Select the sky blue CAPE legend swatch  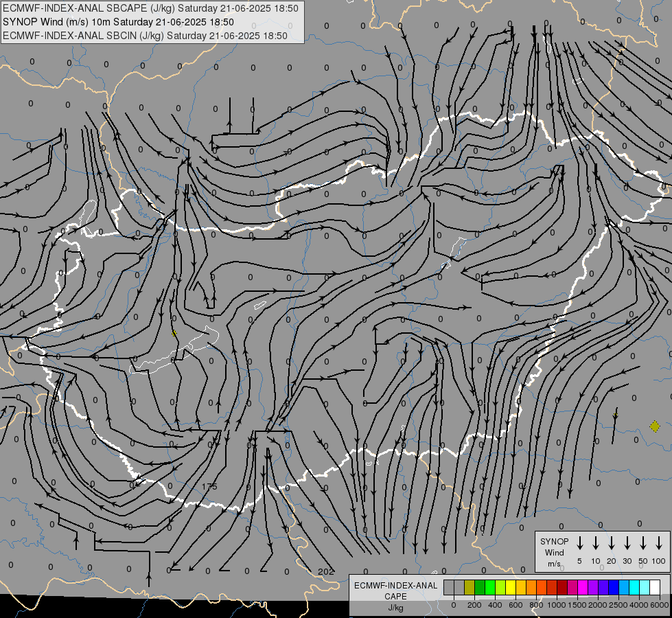click(624, 587)
